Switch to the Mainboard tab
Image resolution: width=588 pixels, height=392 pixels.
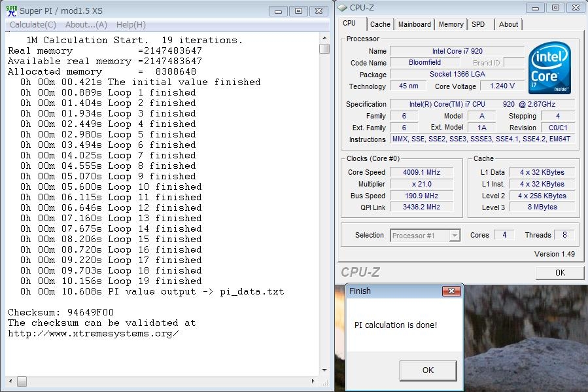(415, 24)
